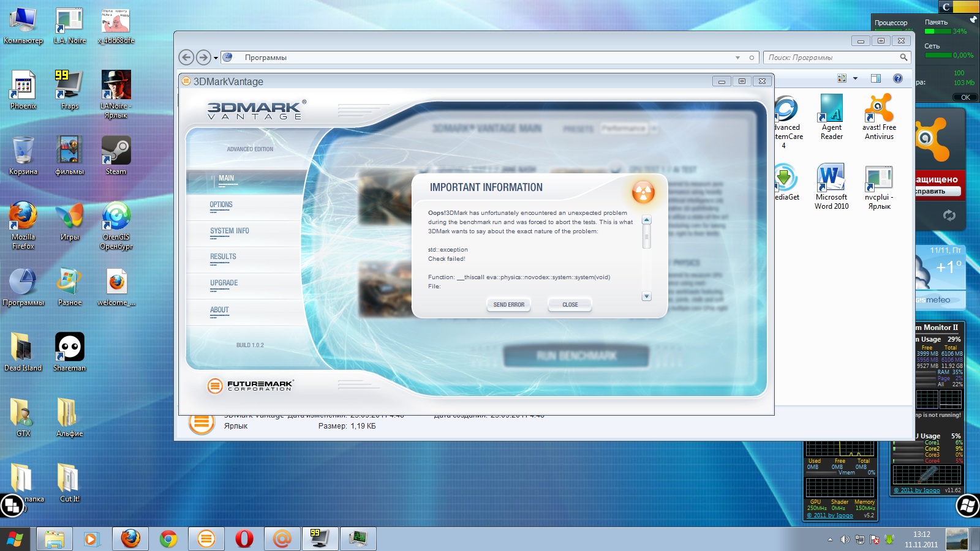Open the Fraps desktop shortcut

[69, 91]
